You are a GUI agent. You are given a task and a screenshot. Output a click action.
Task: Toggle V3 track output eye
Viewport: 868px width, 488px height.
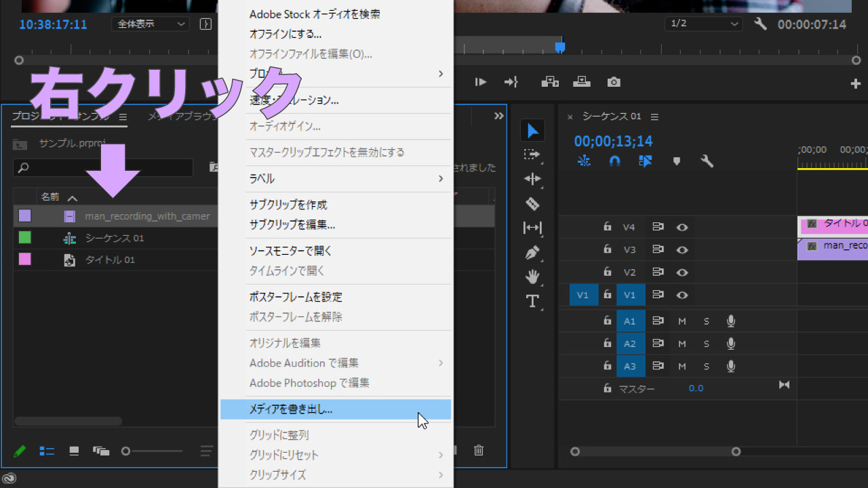pyautogui.click(x=682, y=249)
